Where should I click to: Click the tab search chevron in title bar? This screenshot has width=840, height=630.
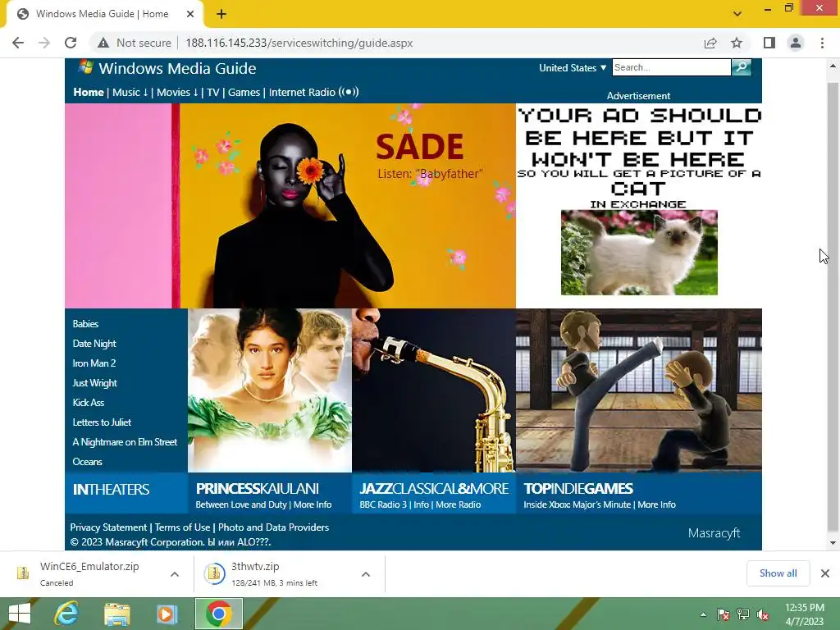pyautogui.click(x=737, y=14)
